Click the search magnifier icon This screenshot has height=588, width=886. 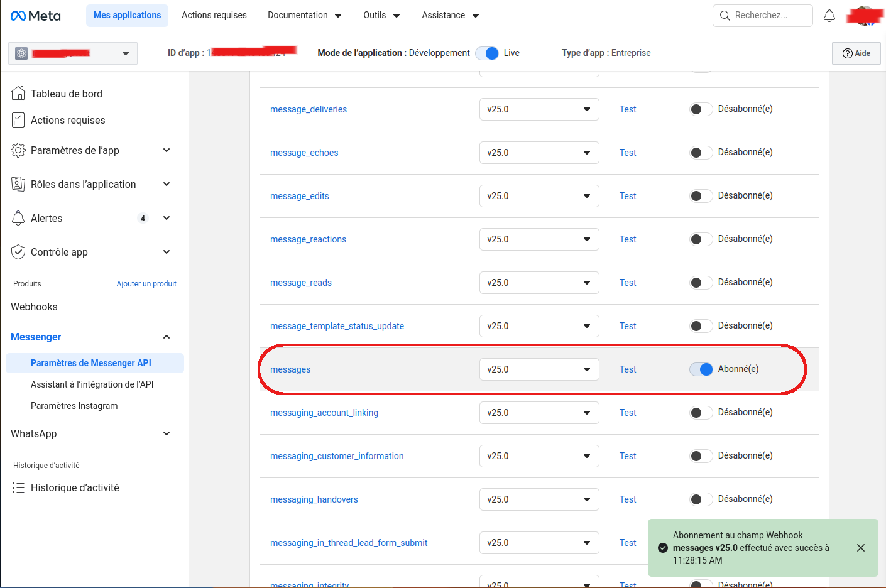tap(725, 16)
